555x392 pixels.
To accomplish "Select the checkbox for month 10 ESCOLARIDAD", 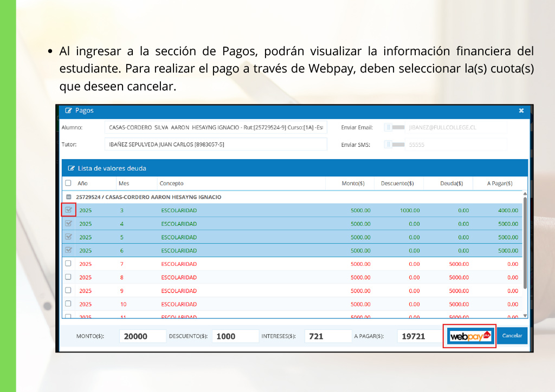I will 68,304.
